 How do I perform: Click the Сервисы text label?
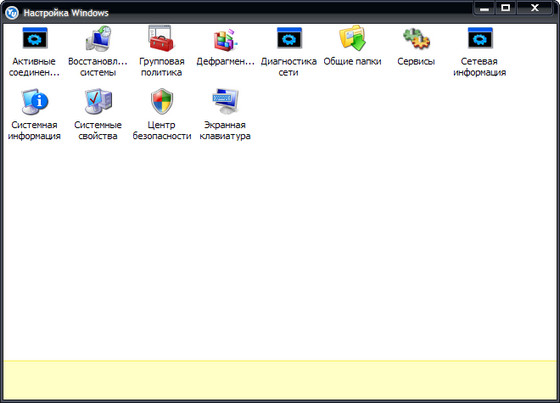[x=416, y=62]
